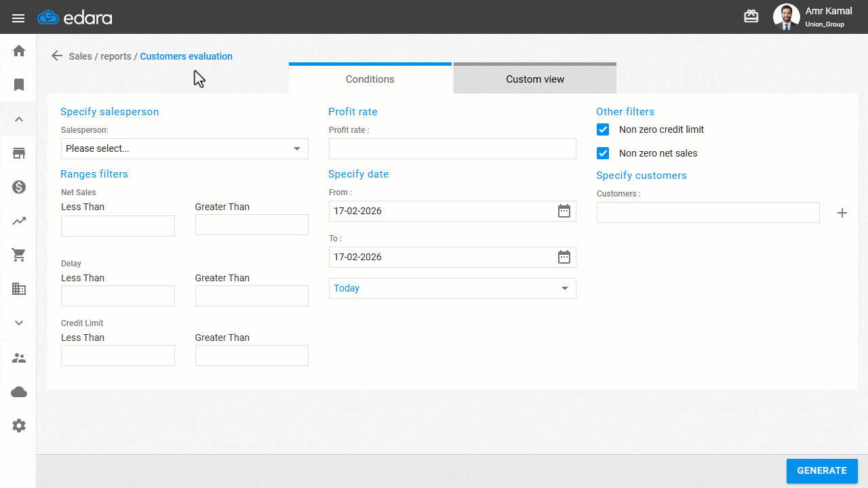The height and width of the screenshot is (488, 868).
Task: Open the Salesperson dropdown
Action: pyautogui.click(x=184, y=148)
